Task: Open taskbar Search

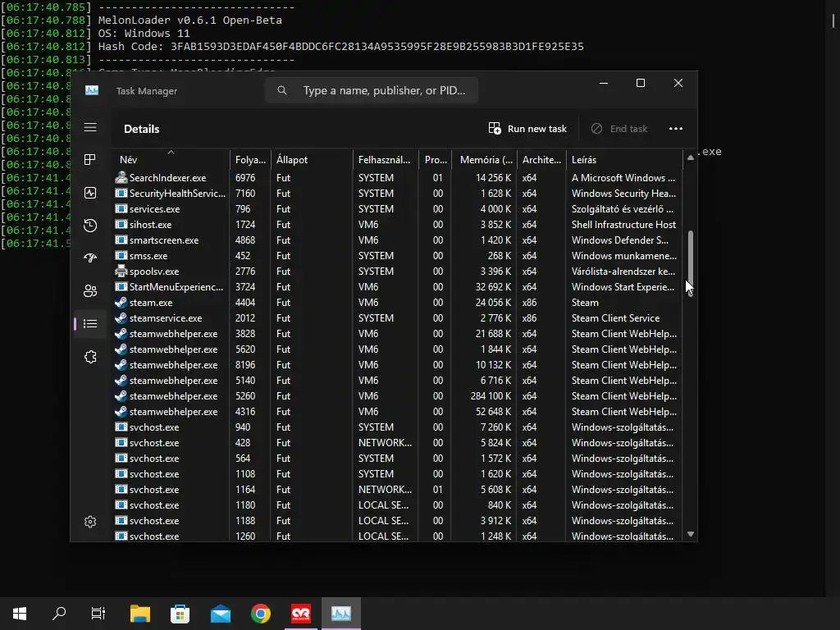Action: click(x=59, y=614)
